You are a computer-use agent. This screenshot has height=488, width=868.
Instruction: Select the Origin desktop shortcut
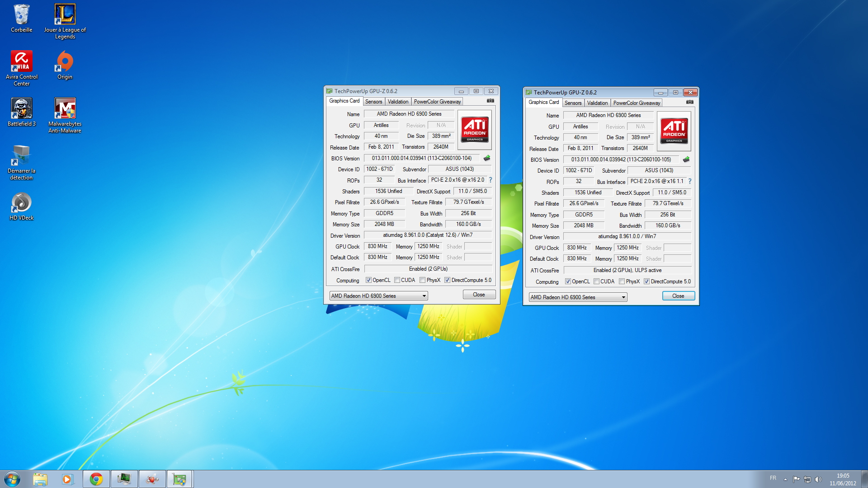click(x=65, y=65)
